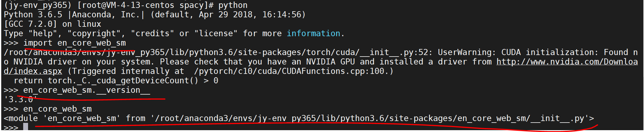This screenshot has width=644, height=132.
Task: Click the 'Python 3.6.5' version text
Action: [x=33, y=15]
